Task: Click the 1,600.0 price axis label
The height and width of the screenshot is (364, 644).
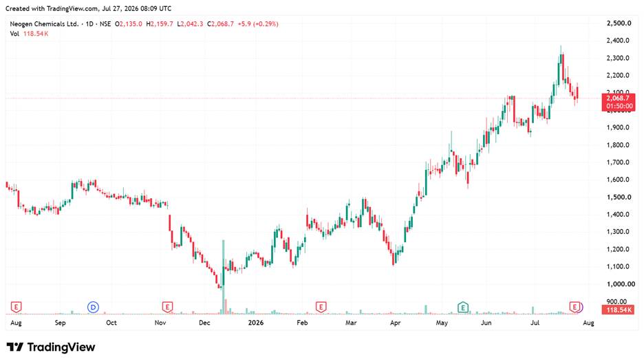Action: click(618, 180)
